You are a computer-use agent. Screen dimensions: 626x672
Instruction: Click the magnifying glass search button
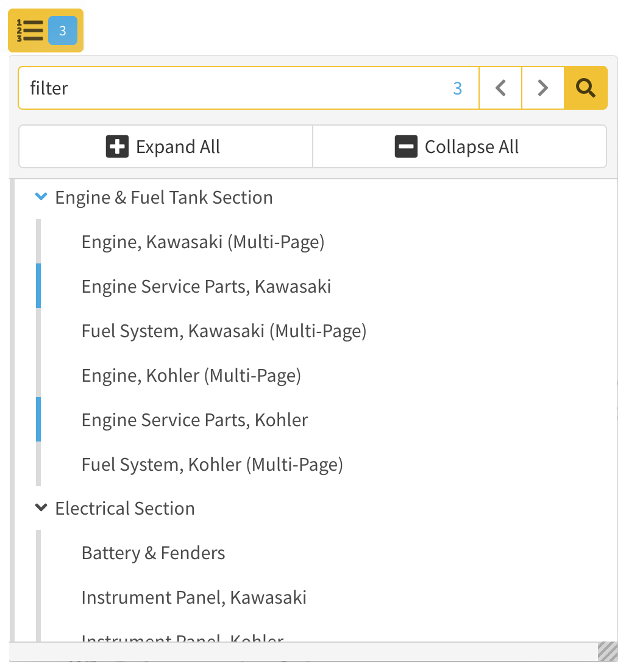pyautogui.click(x=586, y=88)
